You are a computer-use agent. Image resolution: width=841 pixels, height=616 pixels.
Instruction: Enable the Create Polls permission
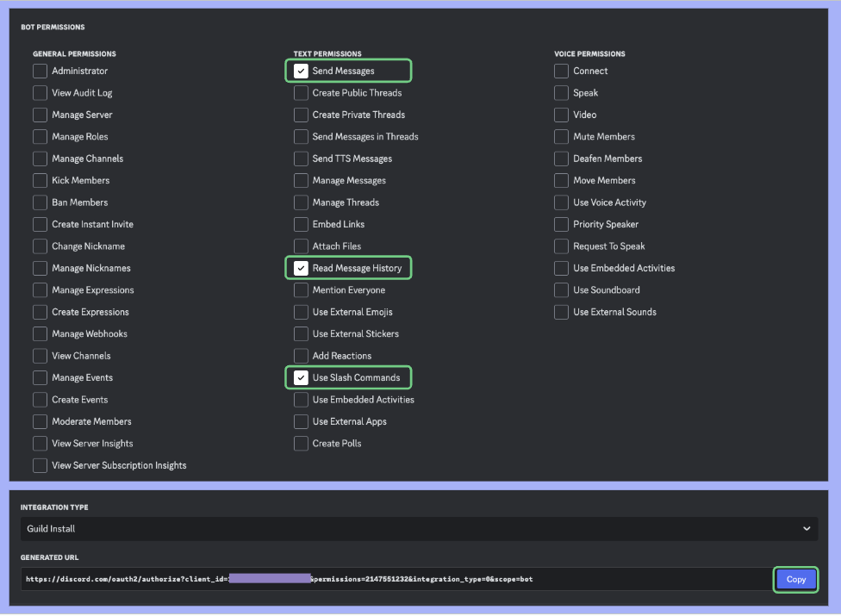pos(301,444)
